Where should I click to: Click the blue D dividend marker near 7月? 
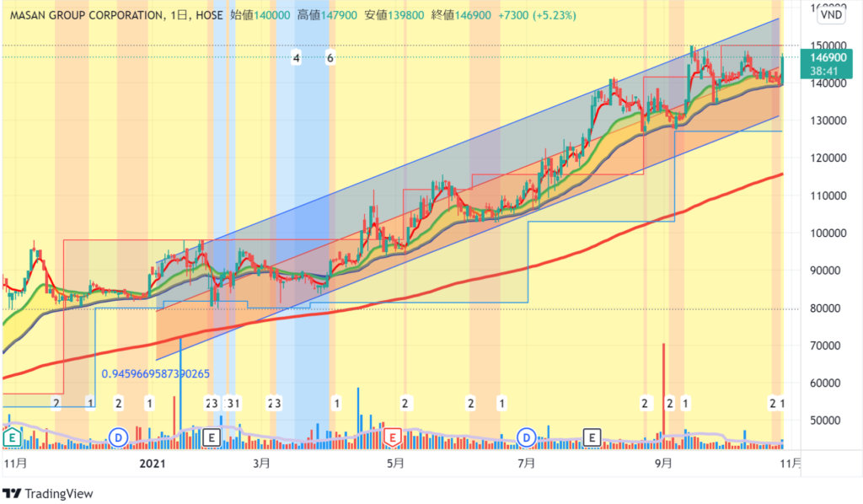click(x=527, y=438)
